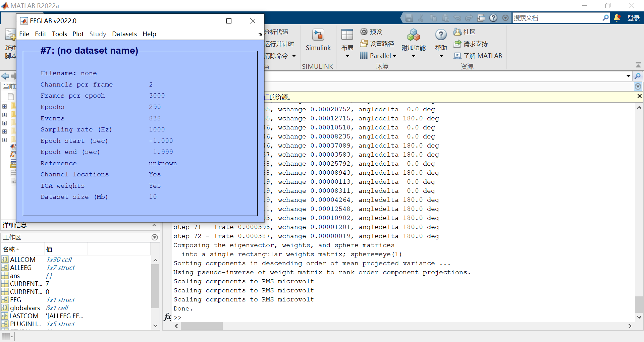This screenshot has height=342, width=644.
Task: Open the EEGLAB Help menu
Action: pos(149,34)
